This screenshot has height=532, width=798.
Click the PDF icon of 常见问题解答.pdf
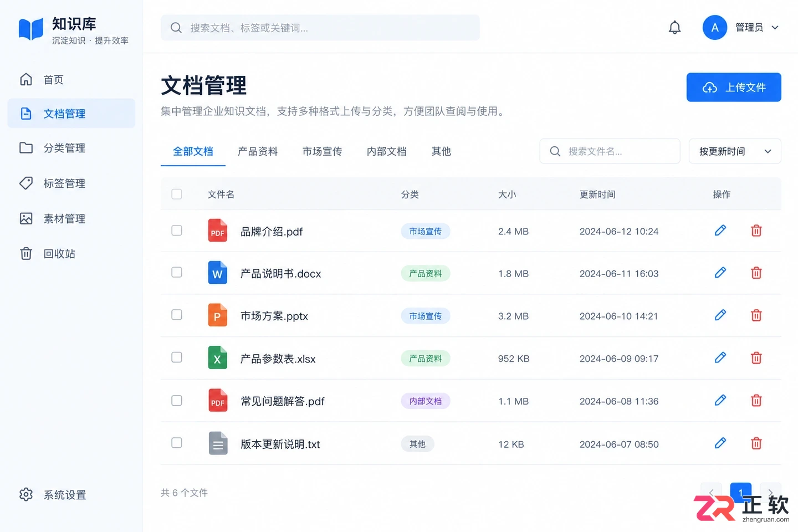coord(218,401)
